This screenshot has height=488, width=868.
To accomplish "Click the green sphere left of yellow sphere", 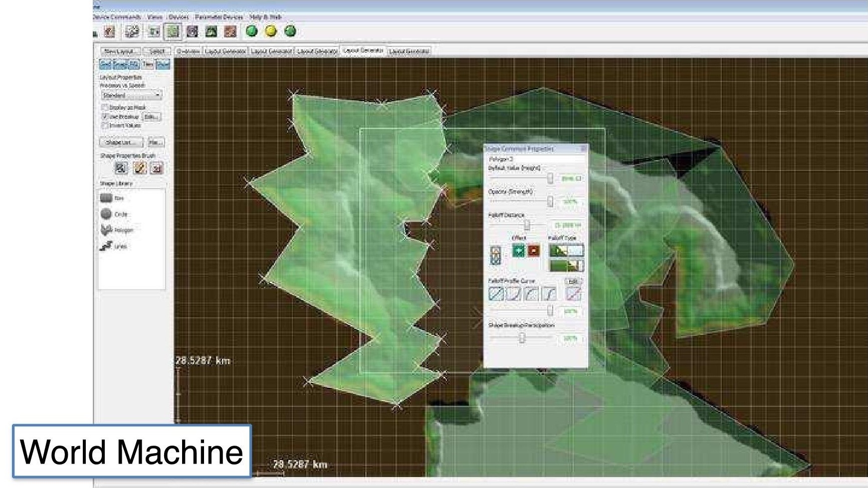I will (x=252, y=31).
